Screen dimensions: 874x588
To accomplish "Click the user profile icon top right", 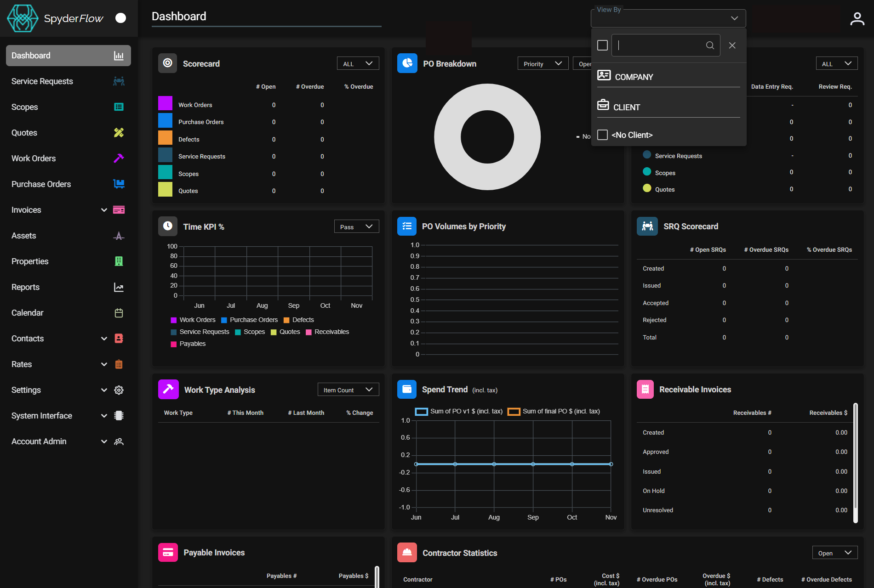I will [857, 18].
